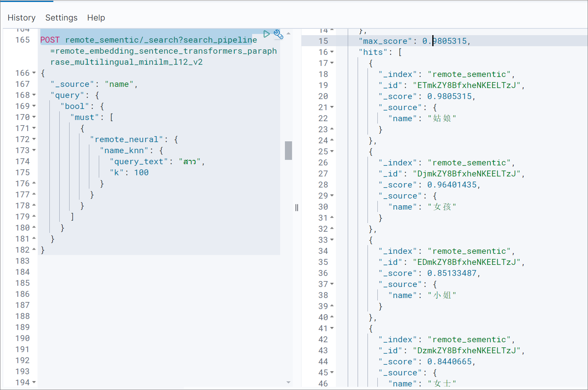Viewport: 588px width, 390px height.
Task: Collapse the "remote_neural" block at line 172
Action: (x=34, y=139)
